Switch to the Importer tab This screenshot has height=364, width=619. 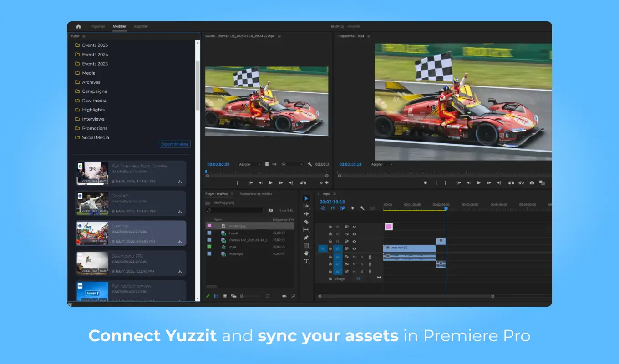pos(98,26)
